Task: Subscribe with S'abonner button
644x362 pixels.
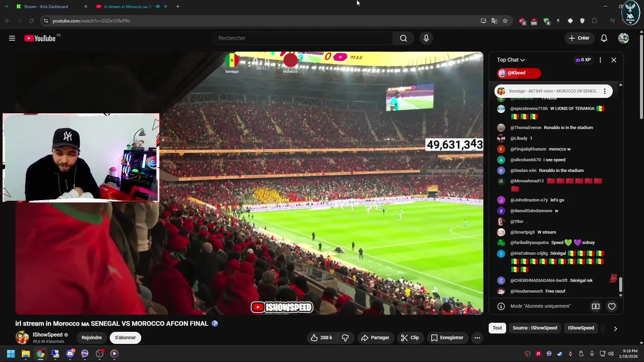Action: click(125, 338)
